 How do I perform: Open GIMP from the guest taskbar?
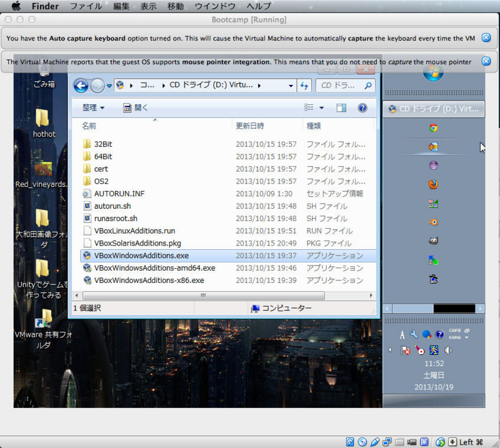[x=433, y=241]
